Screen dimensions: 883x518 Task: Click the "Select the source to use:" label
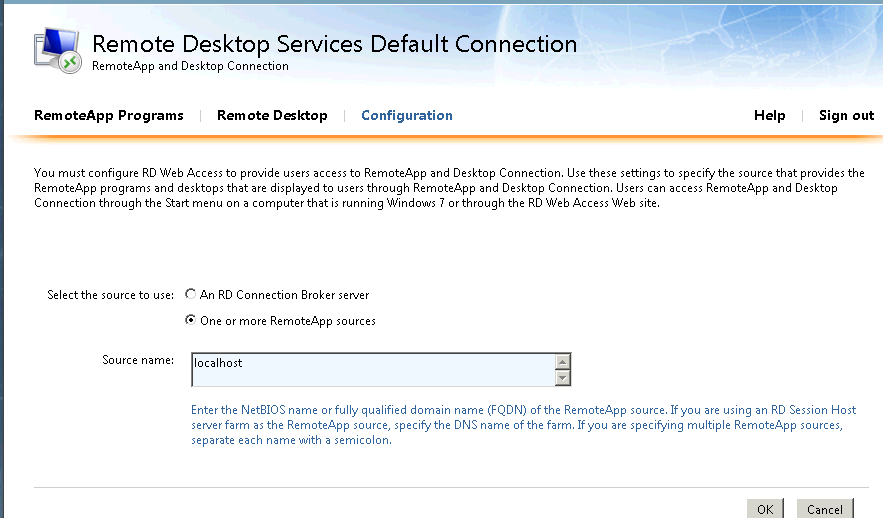111,295
